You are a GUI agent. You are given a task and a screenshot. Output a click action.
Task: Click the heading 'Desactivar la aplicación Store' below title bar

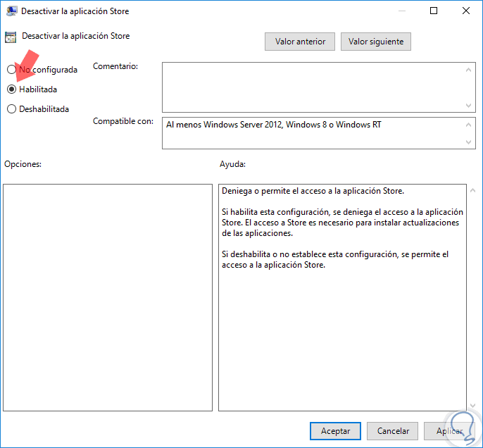[75, 36]
